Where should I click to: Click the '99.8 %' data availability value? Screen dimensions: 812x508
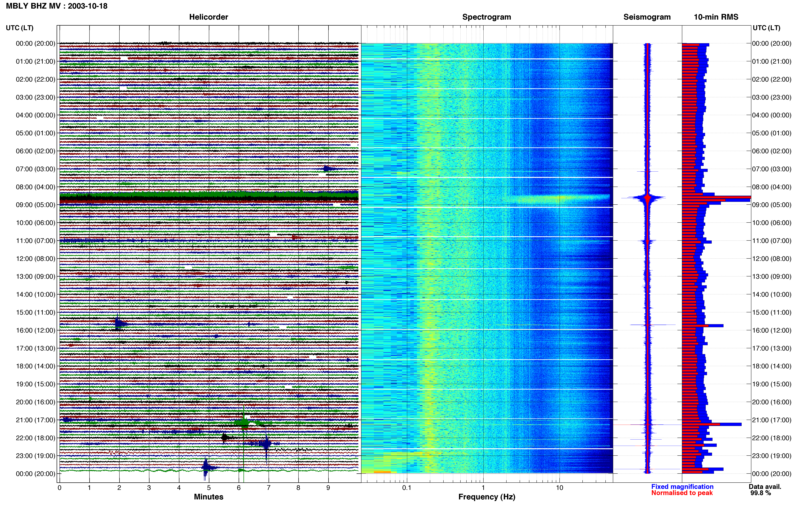(761, 493)
